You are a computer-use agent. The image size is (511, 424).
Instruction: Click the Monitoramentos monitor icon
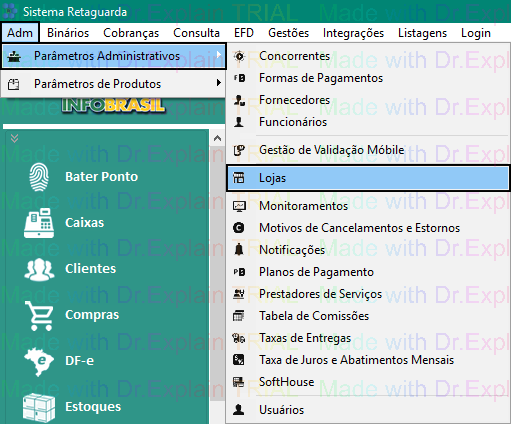[239, 206]
